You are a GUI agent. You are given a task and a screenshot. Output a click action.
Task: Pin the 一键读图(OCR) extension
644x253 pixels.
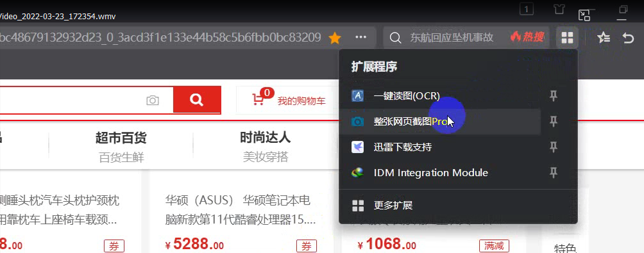[x=554, y=96]
